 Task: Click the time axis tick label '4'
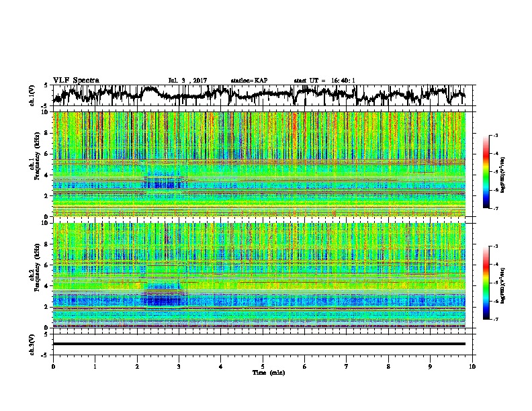221,367
